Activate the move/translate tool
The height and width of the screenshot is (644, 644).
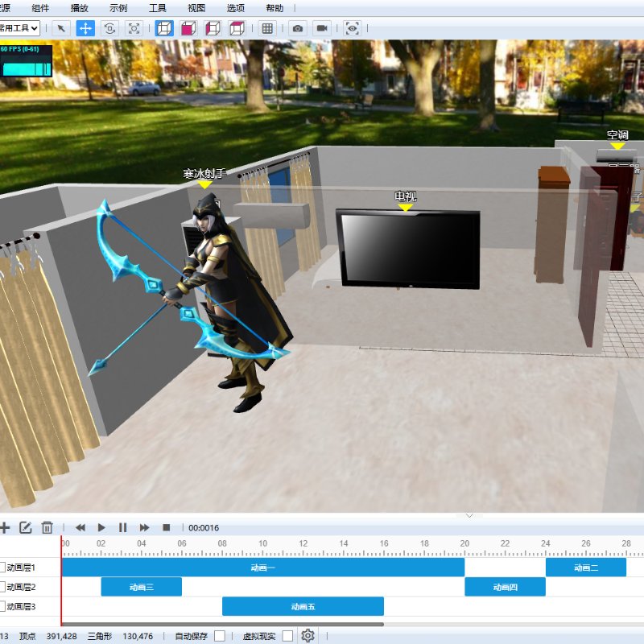point(85,28)
